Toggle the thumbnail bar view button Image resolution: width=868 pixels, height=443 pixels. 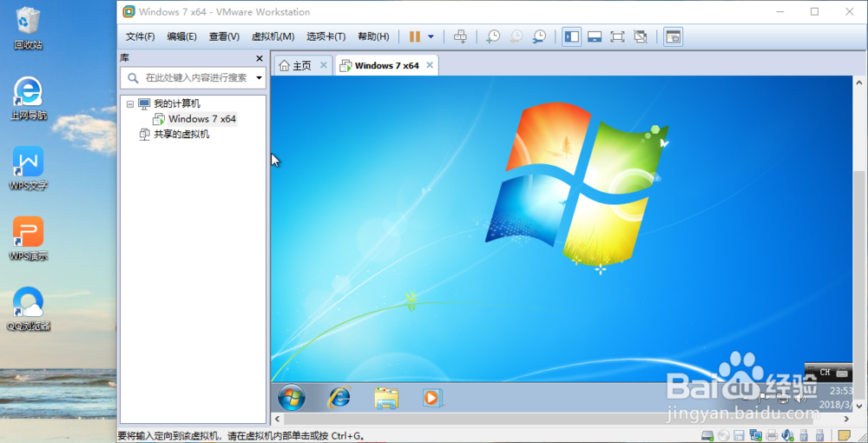tap(595, 36)
